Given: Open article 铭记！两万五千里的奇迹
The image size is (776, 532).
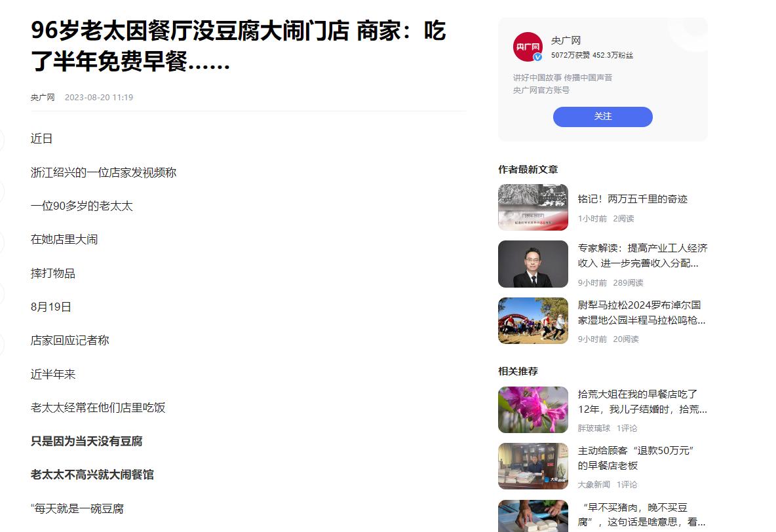Looking at the screenshot, I should point(632,199).
